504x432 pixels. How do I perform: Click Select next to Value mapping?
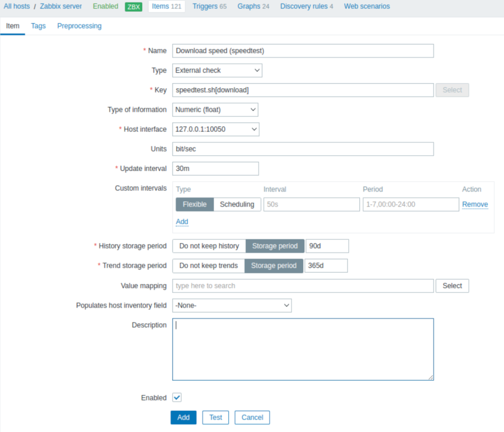tap(452, 286)
